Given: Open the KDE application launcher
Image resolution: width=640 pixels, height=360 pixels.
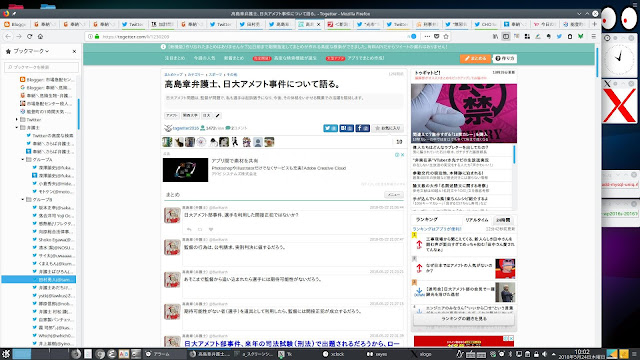Looking at the screenshot, I should [x=6, y=354].
